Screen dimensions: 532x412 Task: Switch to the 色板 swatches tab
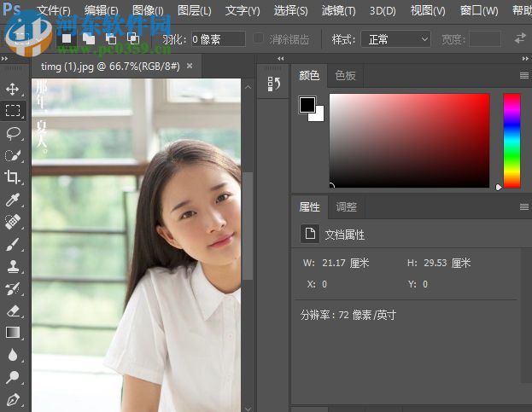point(346,76)
